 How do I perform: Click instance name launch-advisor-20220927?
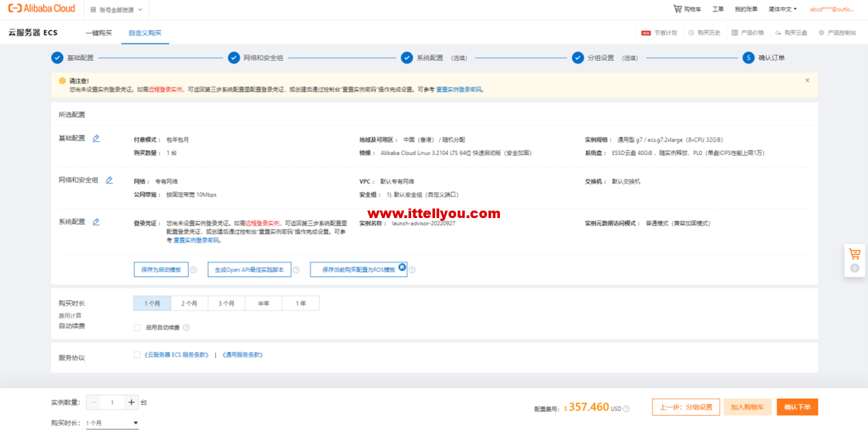tap(423, 224)
